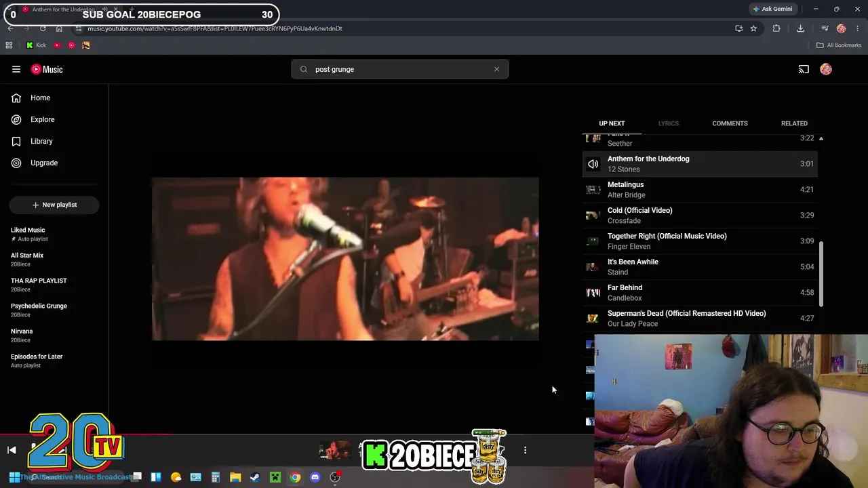Switch to the LYRICS tab
The width and height of the screenshot is (868, 488).
click(669, 123)
